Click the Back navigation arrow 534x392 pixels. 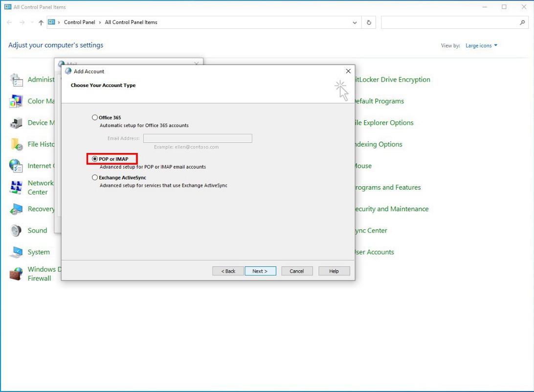pyautogui.click(x=10, y=22)
